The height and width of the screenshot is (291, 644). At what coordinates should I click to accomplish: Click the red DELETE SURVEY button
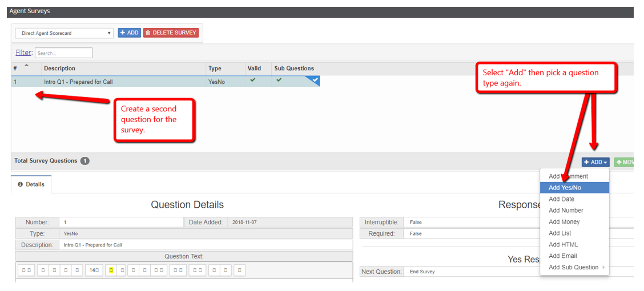pyautogui.click(x=171, y=33)
